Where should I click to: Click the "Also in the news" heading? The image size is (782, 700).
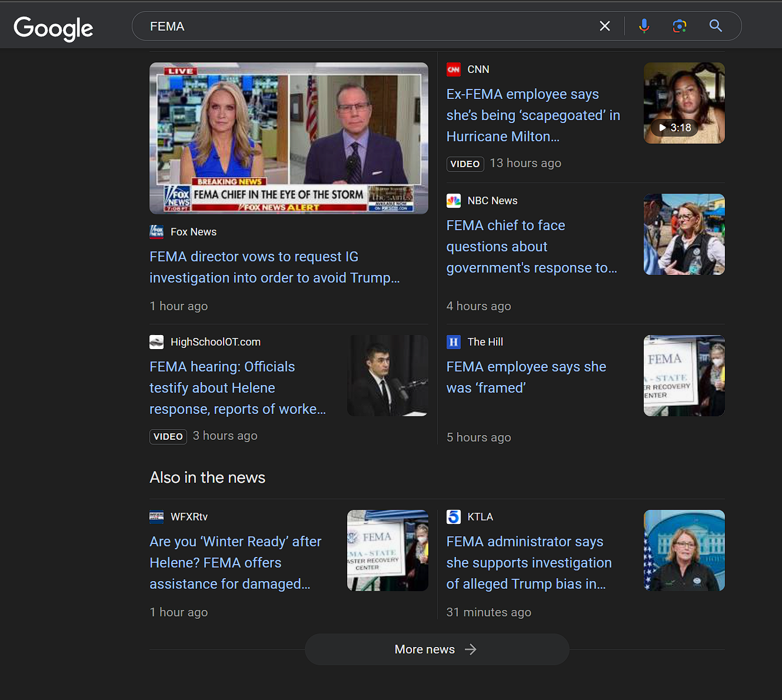pyautogui.click(x=207, y=477)
